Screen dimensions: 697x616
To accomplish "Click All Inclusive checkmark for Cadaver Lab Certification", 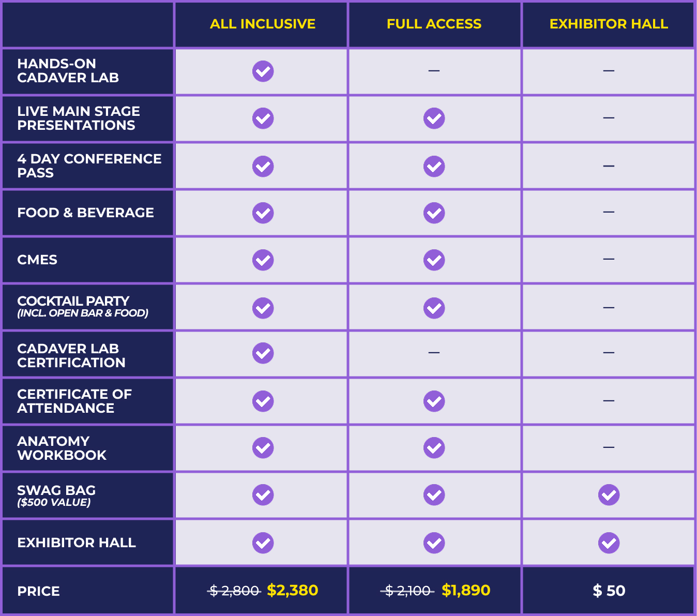I will click(263, 353).
